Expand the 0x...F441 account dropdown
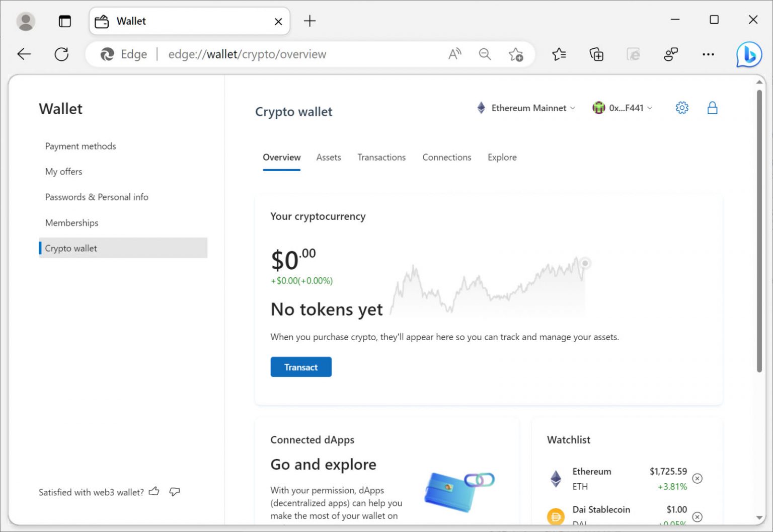The image size is (773, 532). pos(623,108)
